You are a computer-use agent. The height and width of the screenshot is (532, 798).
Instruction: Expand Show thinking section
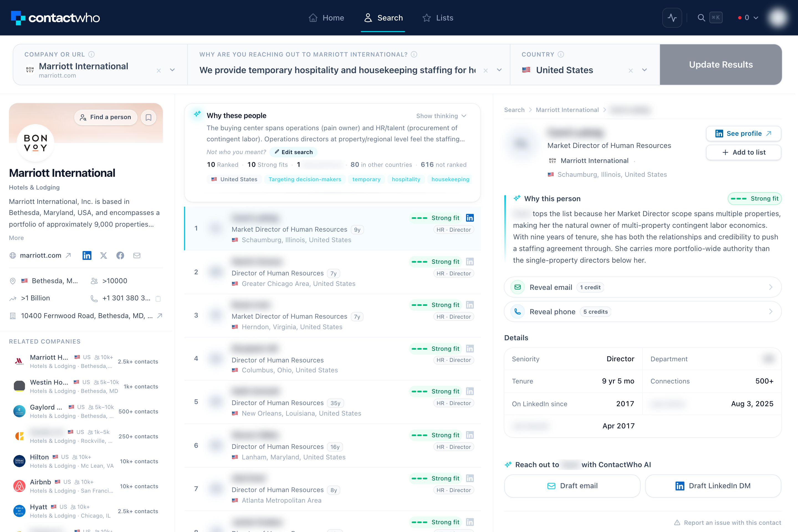(441, 116)
